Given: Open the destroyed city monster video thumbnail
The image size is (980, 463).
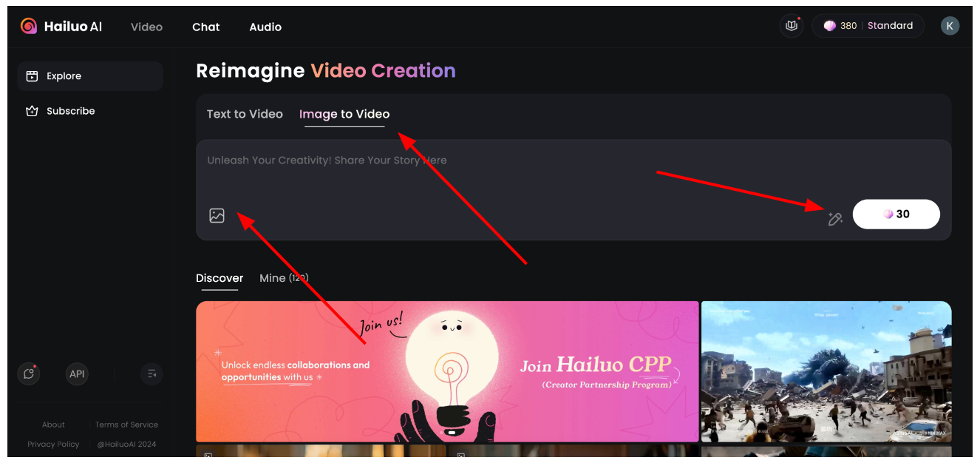Looking at the screenshot, I should pyautogui.click(x=826, y=371).
